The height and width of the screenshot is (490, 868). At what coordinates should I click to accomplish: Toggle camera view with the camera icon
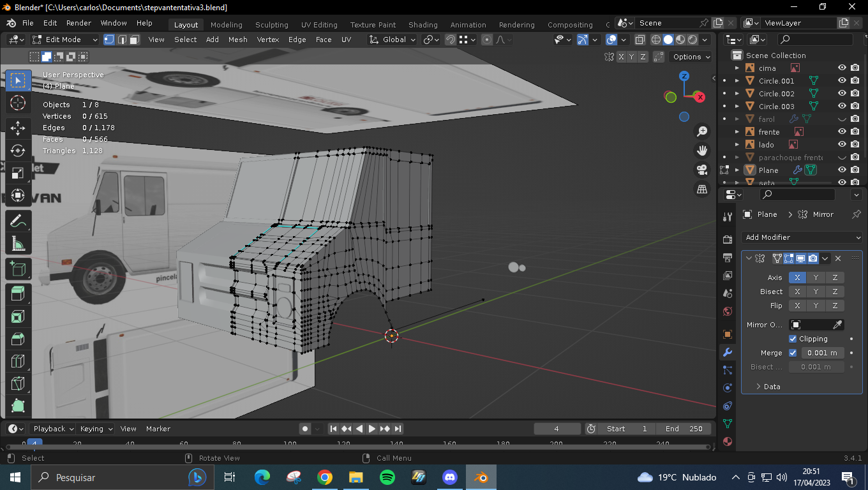(x=702, y=170)
